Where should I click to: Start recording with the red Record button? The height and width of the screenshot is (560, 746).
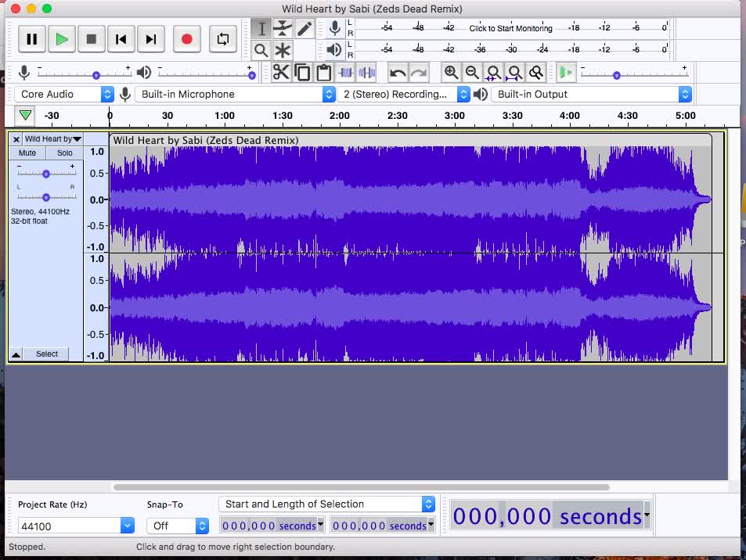click(186, 39)
